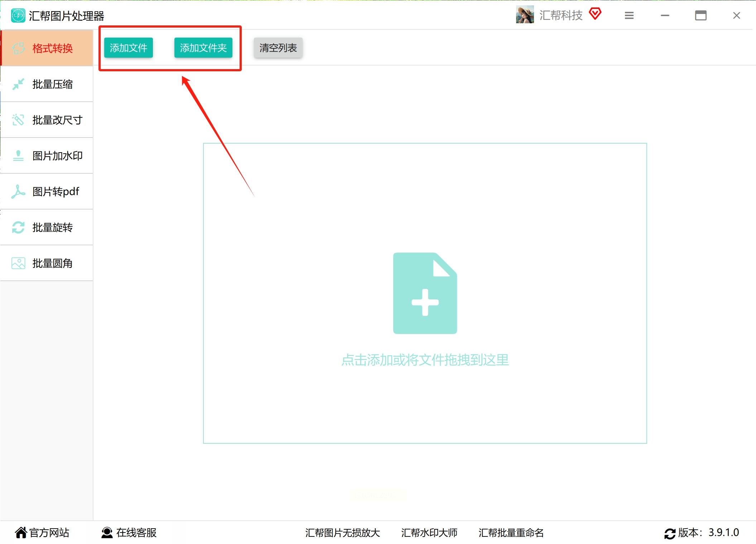Click the batch rotate arrows icon
Viewport: 756px width, 544px height.
coord(18,227)
